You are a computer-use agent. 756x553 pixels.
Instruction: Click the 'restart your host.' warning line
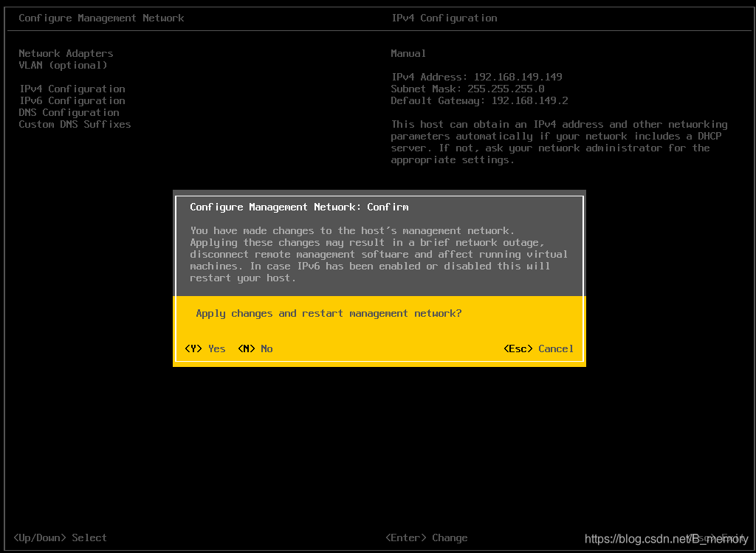(242, 278)
